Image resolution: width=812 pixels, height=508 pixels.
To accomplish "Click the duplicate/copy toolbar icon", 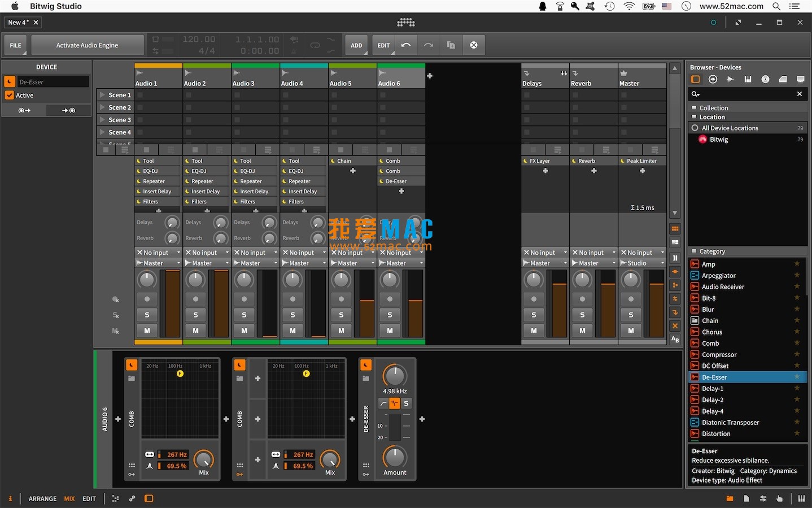I will (451, 45).
